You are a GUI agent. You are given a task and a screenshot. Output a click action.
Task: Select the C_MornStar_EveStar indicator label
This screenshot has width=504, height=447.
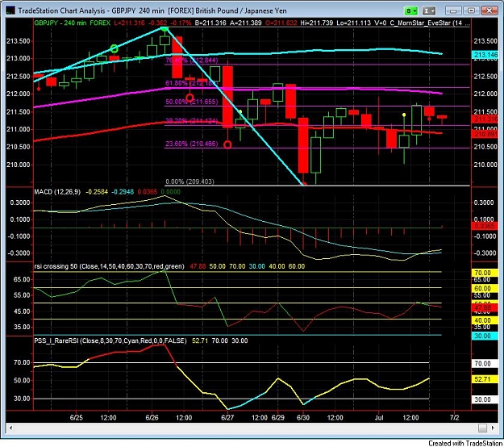click(430, 23)
